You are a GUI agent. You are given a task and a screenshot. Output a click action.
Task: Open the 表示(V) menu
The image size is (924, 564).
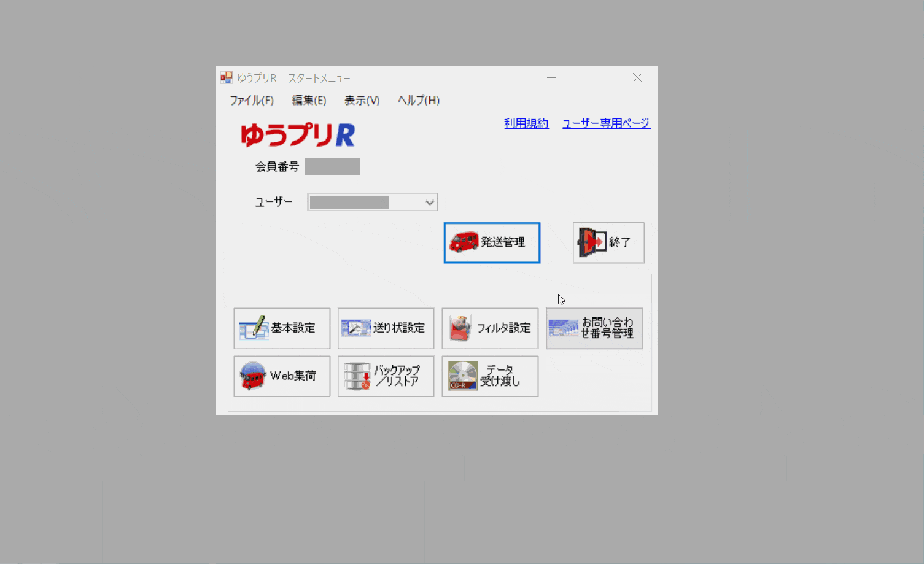point(362,101)
